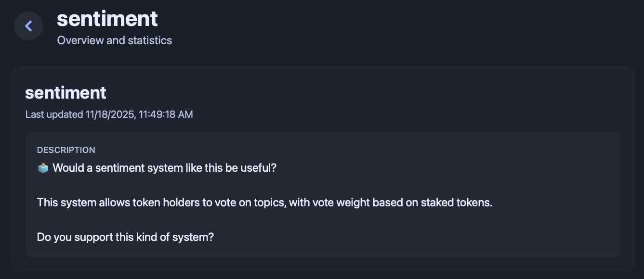
Task: Click the large "sentiment" page title
Action: 107,19
